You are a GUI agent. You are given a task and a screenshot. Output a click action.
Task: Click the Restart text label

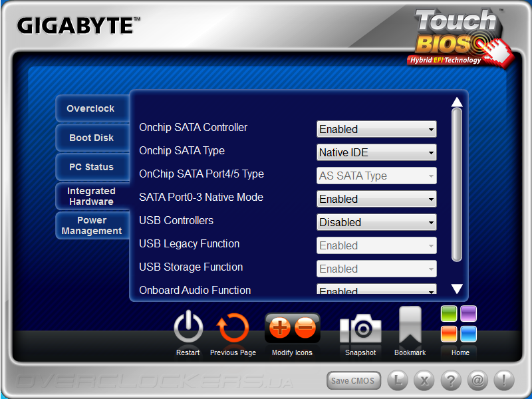[188, 352]
